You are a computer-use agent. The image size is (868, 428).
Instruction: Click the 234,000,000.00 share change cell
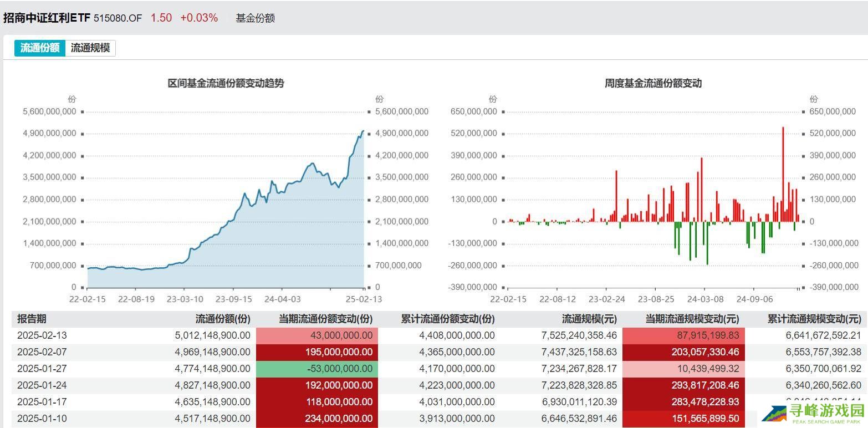click(x=317, y=419)
